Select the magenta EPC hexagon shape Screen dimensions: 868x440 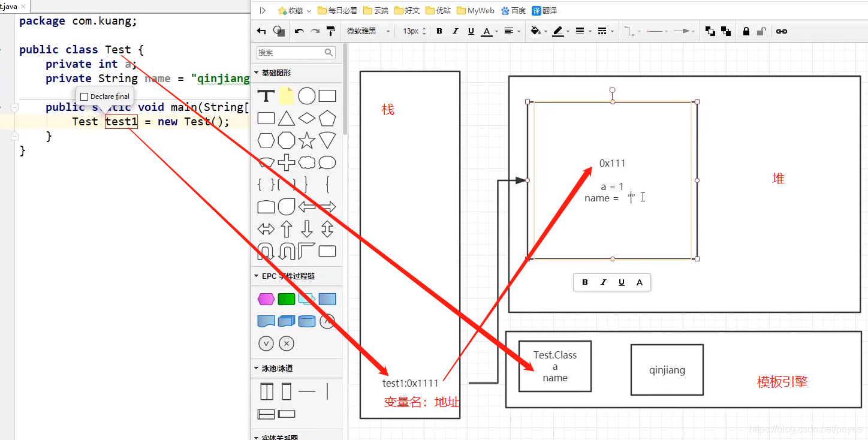tap(266, 299)
